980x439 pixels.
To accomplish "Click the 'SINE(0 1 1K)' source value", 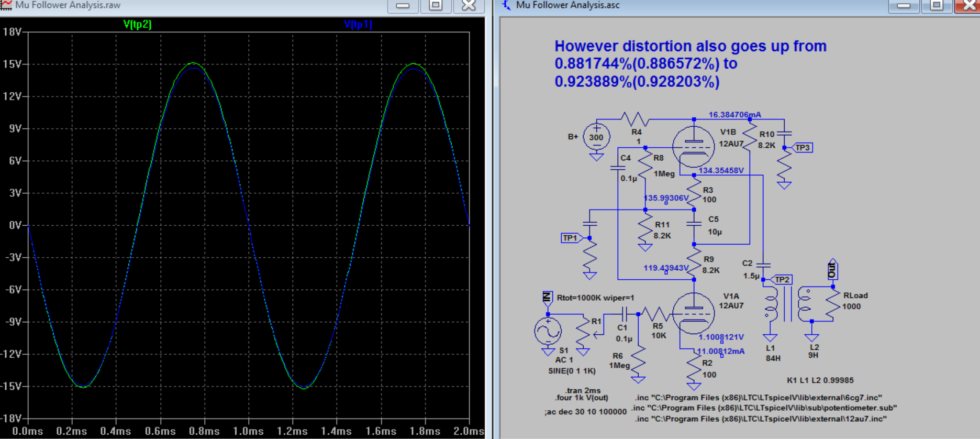I will click(572, 371).
